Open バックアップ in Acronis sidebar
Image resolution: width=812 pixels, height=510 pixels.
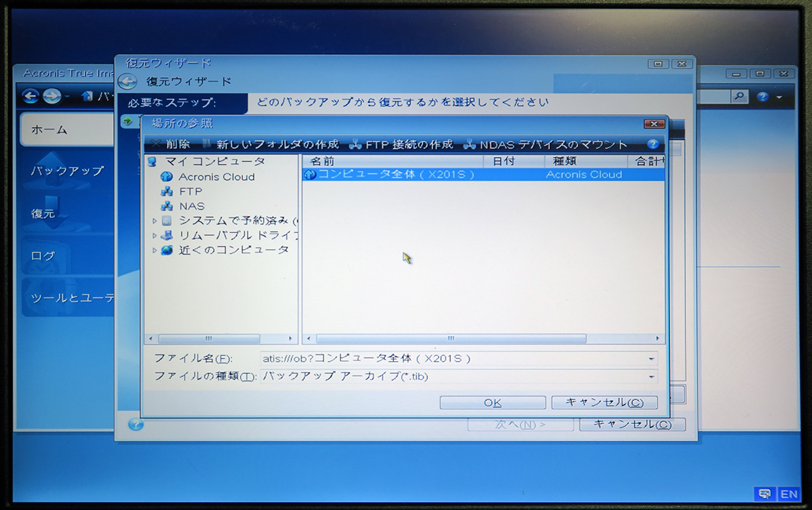(x=68, y=171)
